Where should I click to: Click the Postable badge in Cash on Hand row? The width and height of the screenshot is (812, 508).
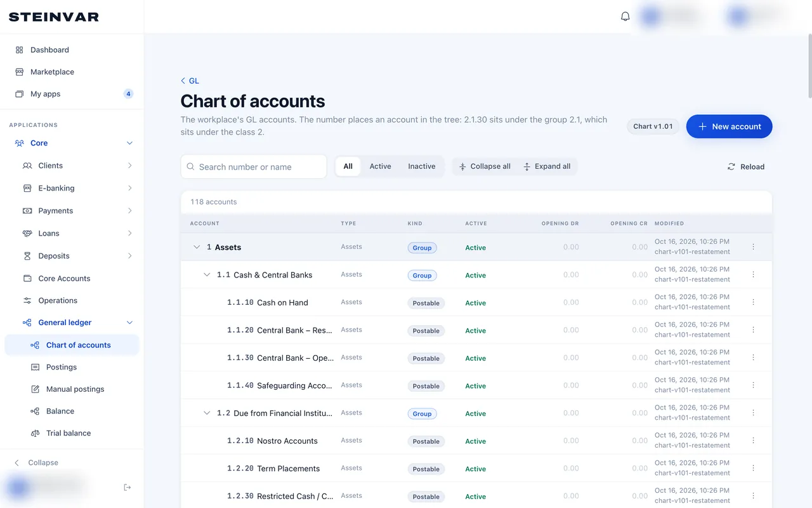click(426, 303)
